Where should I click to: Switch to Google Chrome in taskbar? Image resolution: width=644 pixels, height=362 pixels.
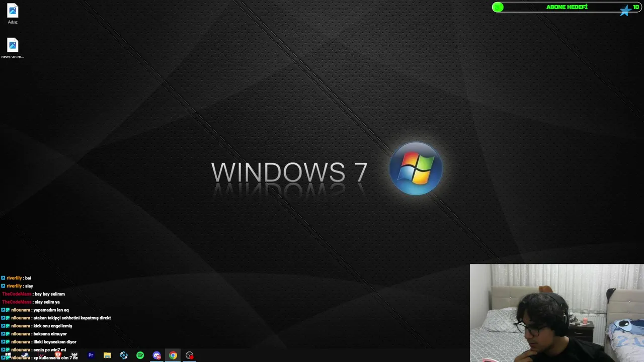pos(173,355)
